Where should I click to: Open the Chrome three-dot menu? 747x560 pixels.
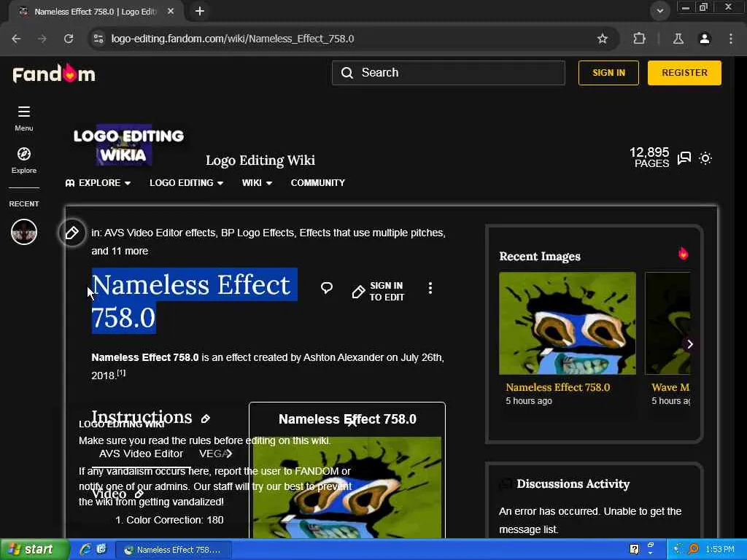730,39
